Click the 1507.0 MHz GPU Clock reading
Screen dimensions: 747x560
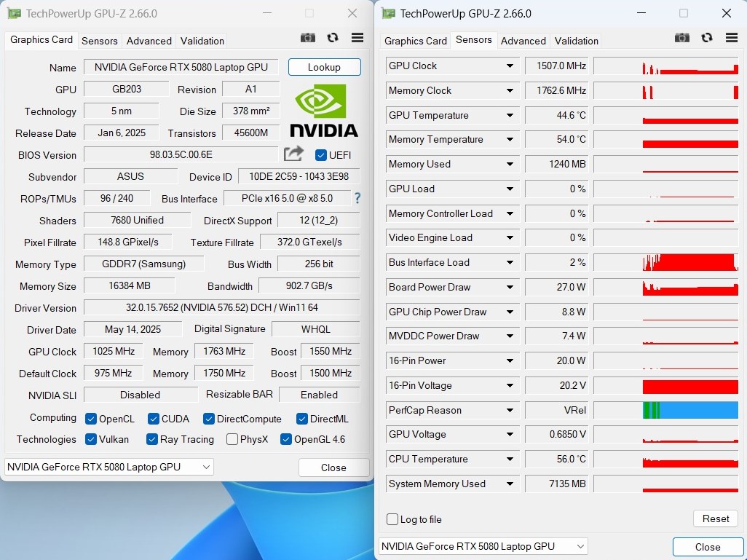tap(556, 66)
